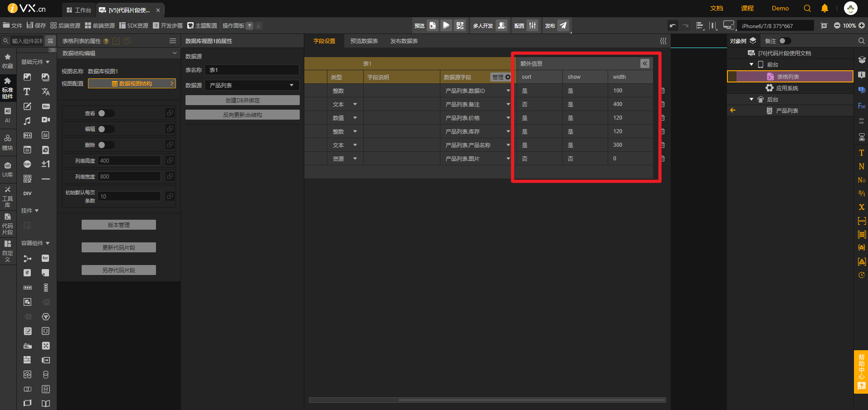Image resolution: width=868 pixels, height=410 pixels.
Task: Switch to the 预览数据表 tab
Action: 364,41
